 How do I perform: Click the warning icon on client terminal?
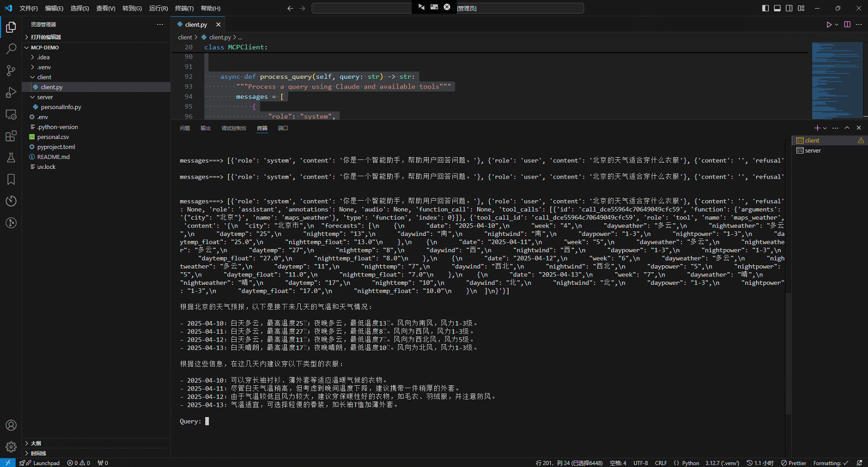pos(861,140)
